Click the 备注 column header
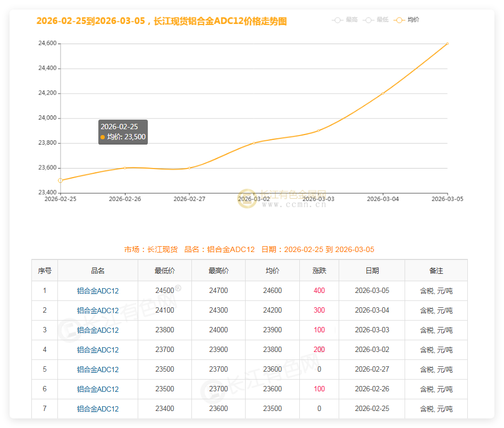This screenshot has width=504, height=428. pyautogui.click(x=436, y=271)
